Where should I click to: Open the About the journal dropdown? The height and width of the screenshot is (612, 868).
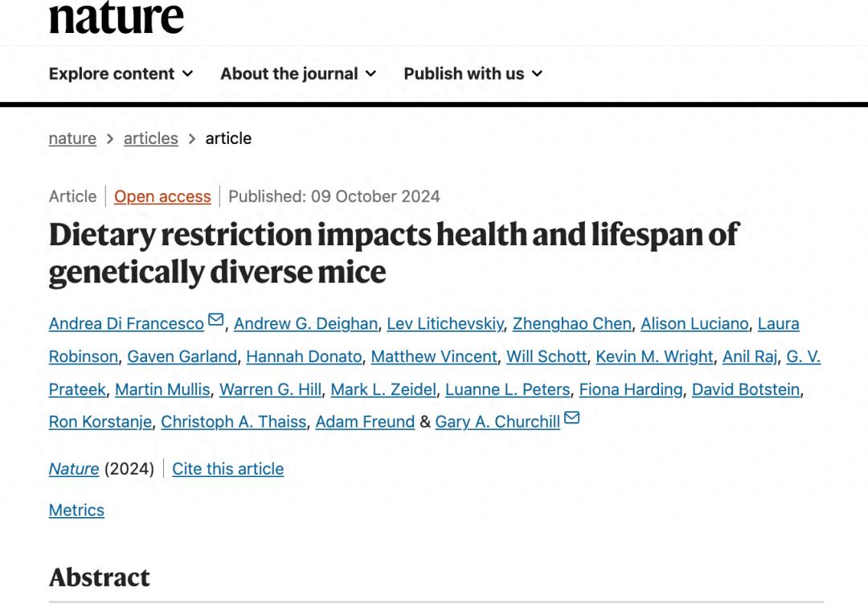click(x=298, y=74)
